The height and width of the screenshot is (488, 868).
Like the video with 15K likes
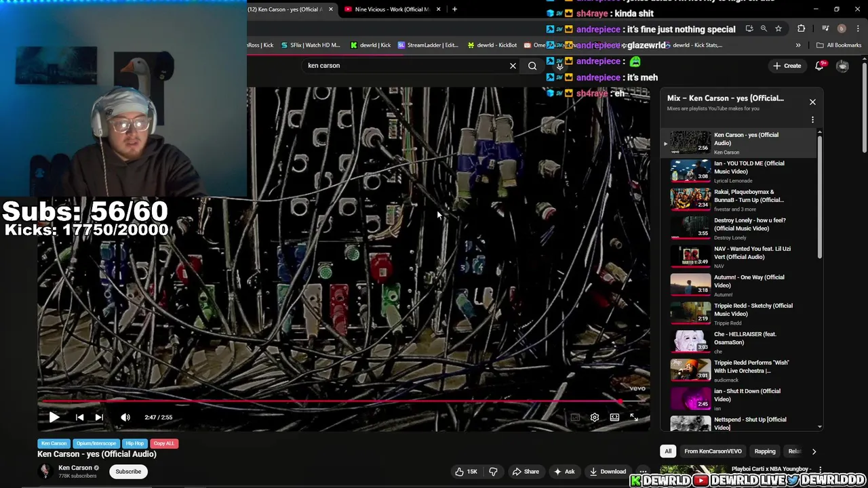(x=466, y=472)
